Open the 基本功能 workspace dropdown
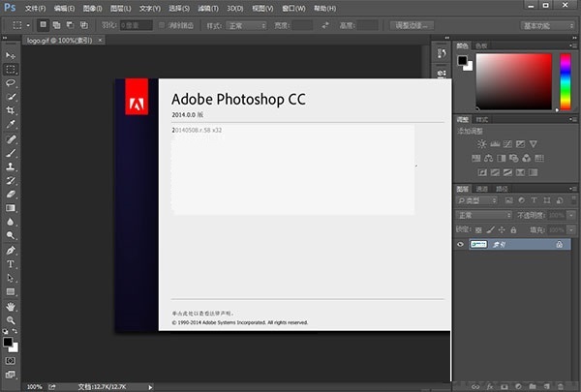Image resolution: width=581 pixels, height=392 pixels. point(547,25)
